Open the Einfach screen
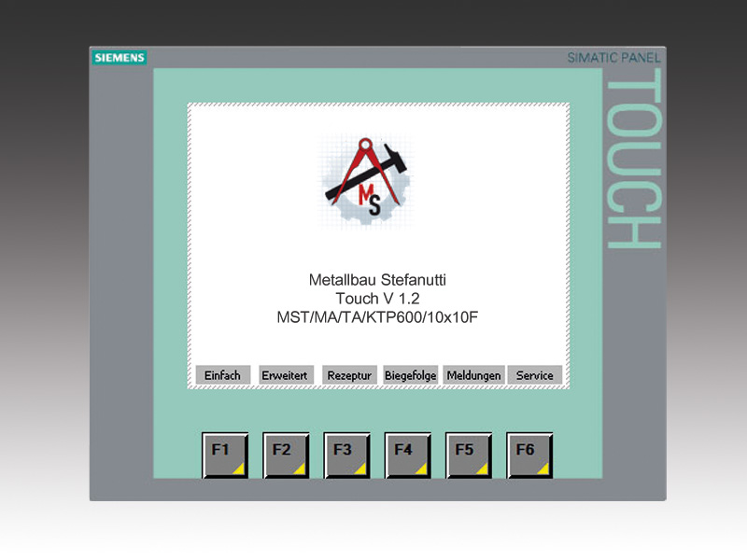Image resolution: width=747 pixels, height=560 pixels. pos(222,375)
